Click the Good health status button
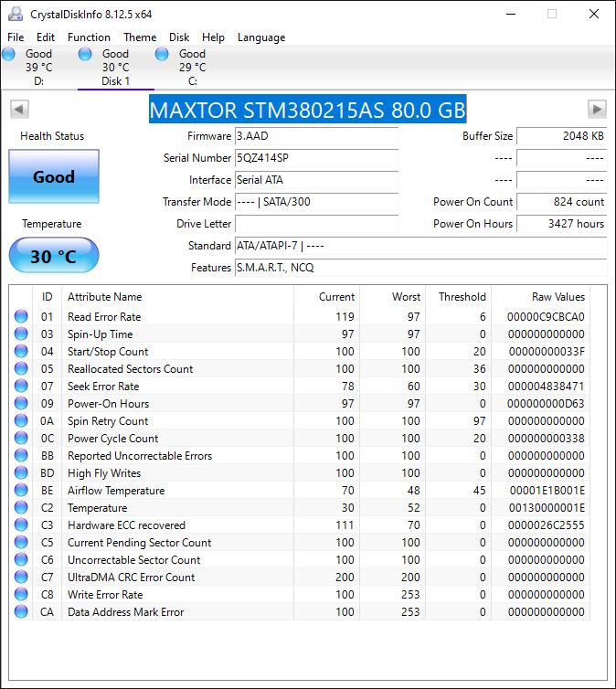This screenshot has height=689, width=616. 54,176
